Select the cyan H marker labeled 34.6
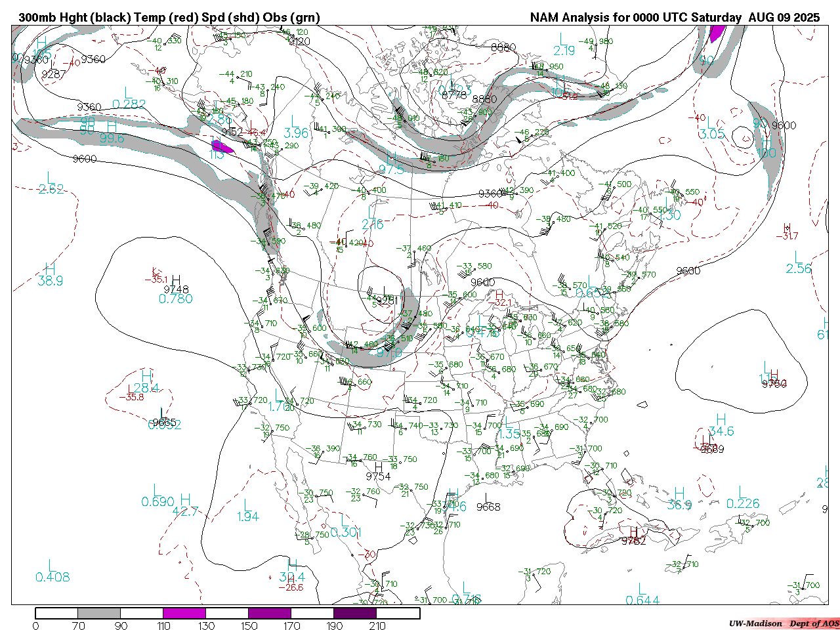Viewport: 840px width, 630px height. [x=721, y=419]
